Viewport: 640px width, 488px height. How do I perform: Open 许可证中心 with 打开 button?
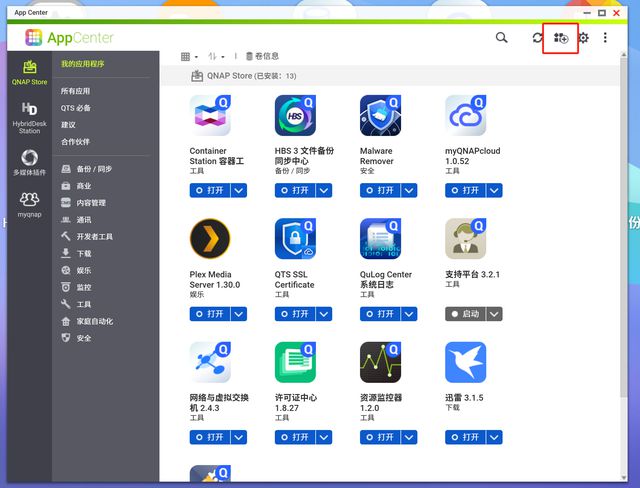click(295, 437)
